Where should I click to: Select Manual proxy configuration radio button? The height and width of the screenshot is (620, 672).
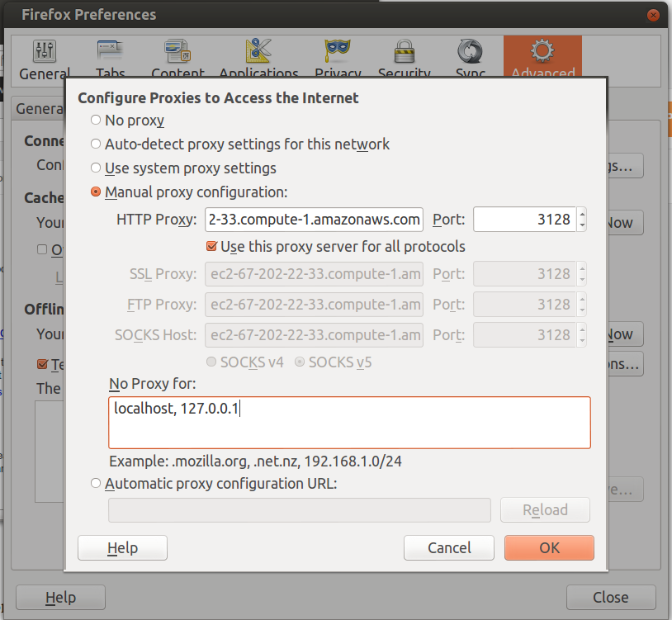(x=96, y=192)
